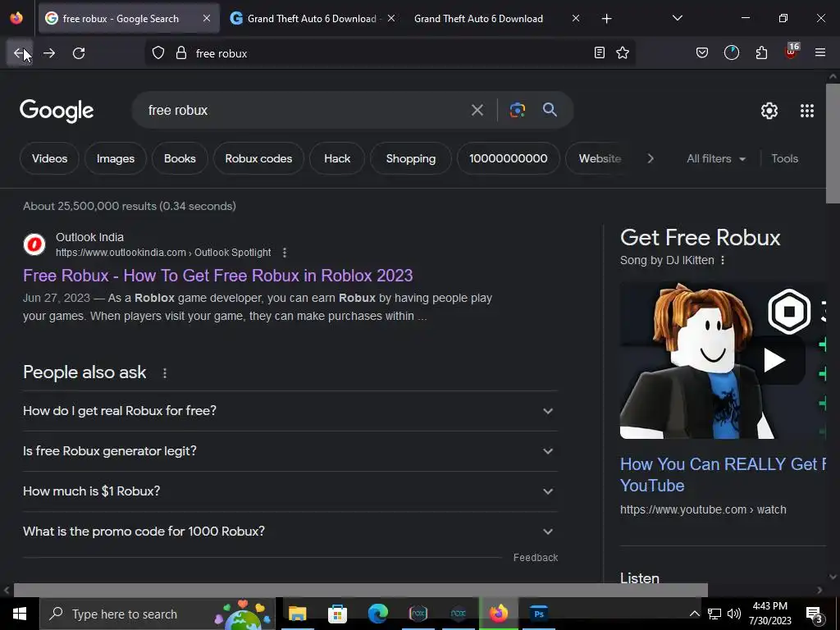Open search Tools
The height and width of the screenshot is (630, 840).
point(784,158)
